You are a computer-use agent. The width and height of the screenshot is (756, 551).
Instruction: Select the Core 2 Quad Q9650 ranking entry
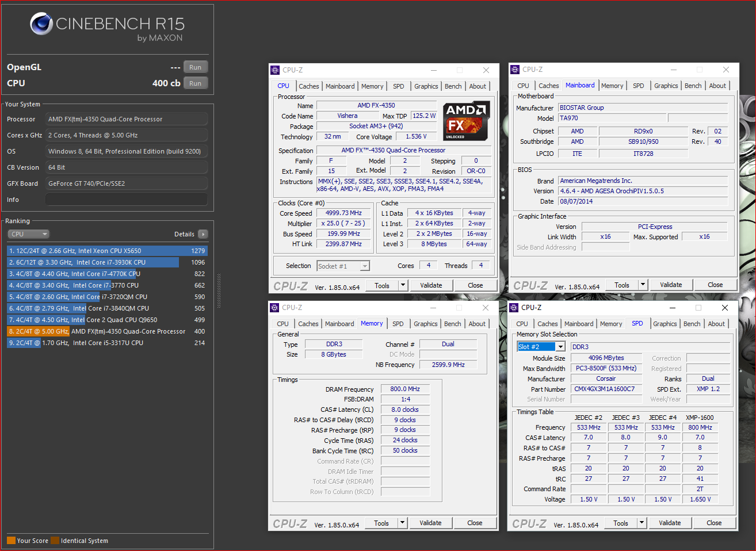pos(107,320)
